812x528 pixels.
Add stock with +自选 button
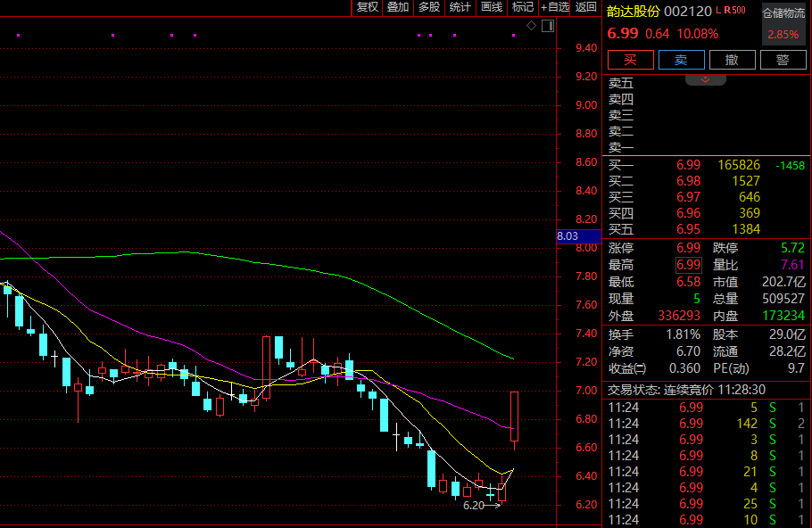[555, 7]
